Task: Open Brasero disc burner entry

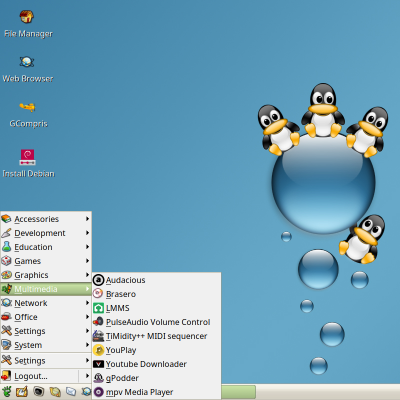Action: coord(156,294)
